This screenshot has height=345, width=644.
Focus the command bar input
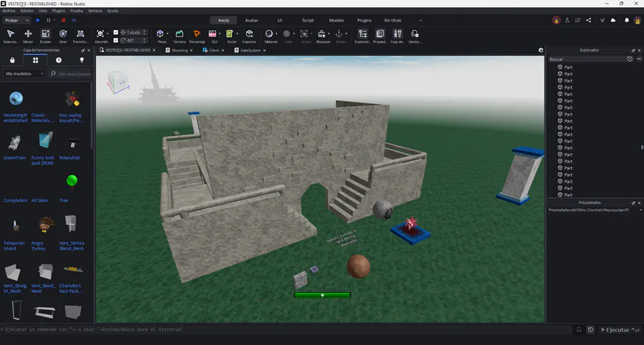(x=287, y=329)
